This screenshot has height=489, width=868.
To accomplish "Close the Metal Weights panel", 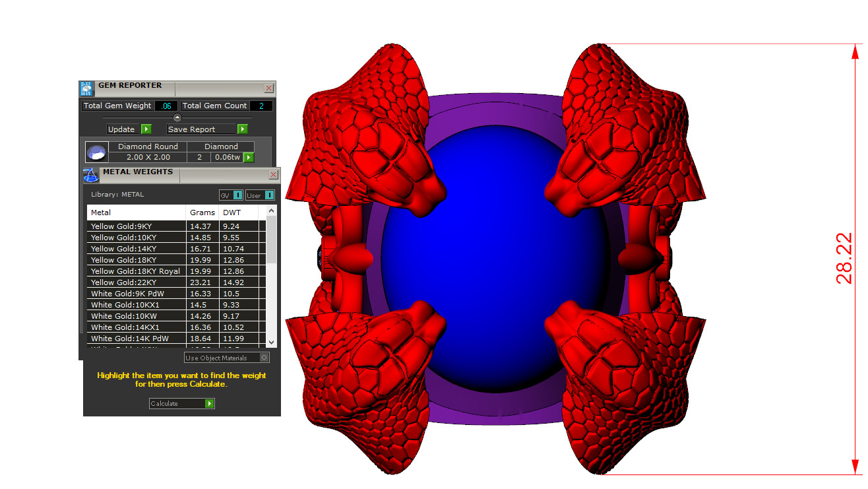I will (273, 175).
